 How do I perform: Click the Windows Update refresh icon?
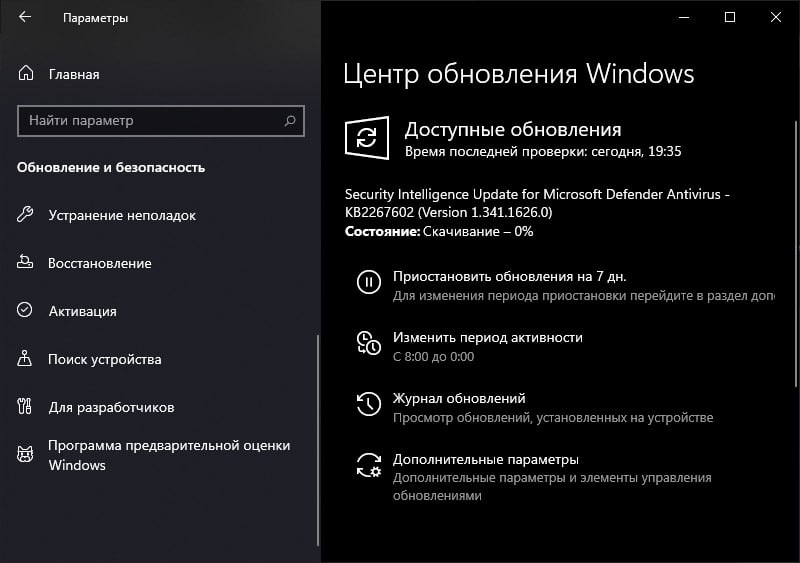point(367,138)
